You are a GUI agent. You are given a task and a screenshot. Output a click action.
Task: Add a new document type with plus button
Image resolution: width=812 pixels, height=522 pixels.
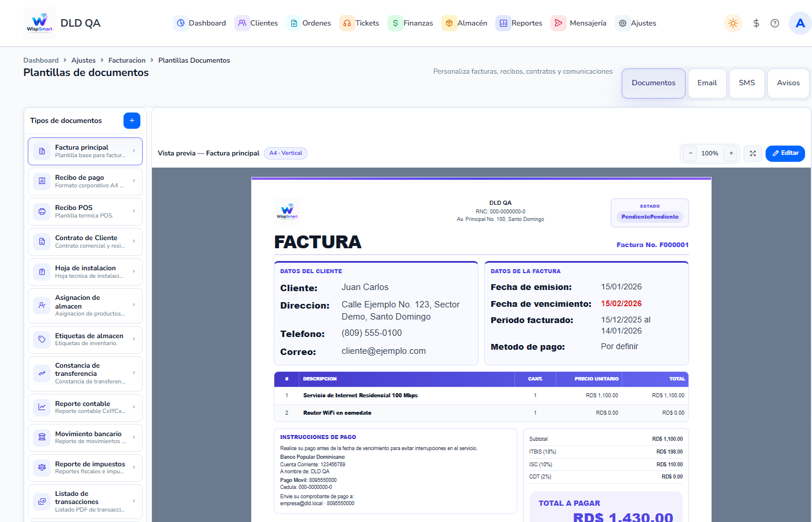point(132,121)
